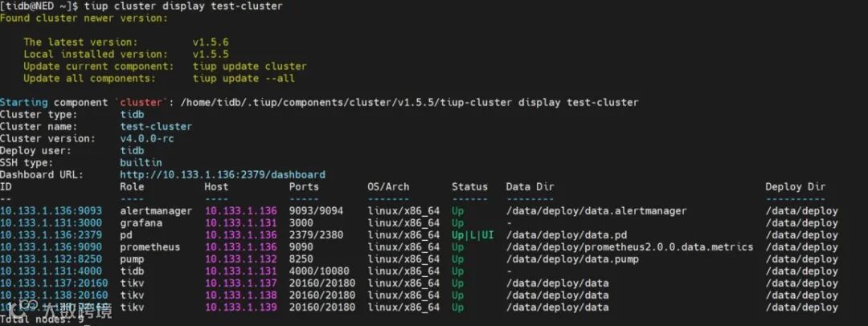Click the data dir /data/deploy/prometheus2.0.0.data.metrics
This screenshot has width=868, height=326.
coord(629,247)
